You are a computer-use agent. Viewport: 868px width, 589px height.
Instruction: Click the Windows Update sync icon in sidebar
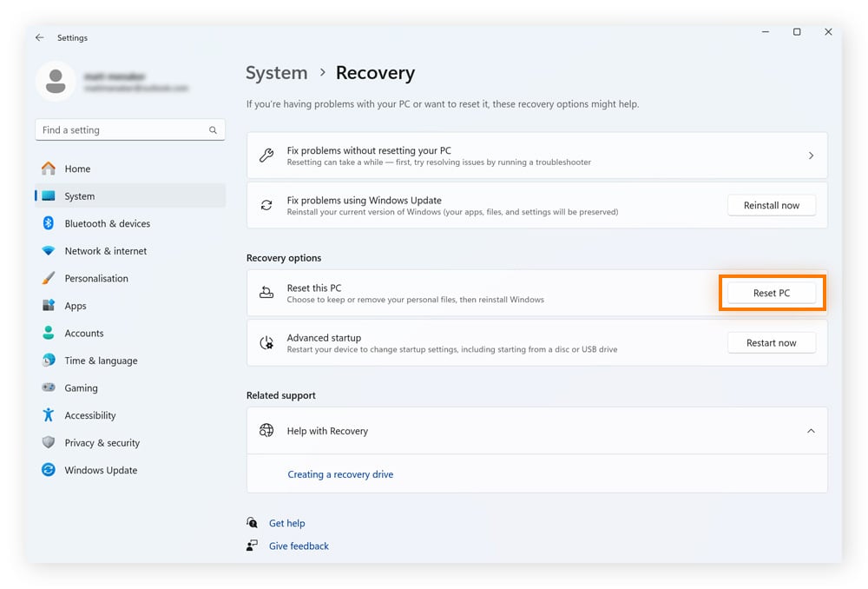[x=49, y=470]
